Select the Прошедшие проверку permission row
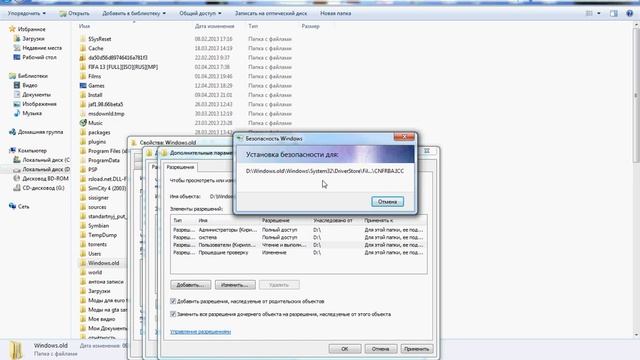This screenshot has height=360, width=640. point(299,253)
